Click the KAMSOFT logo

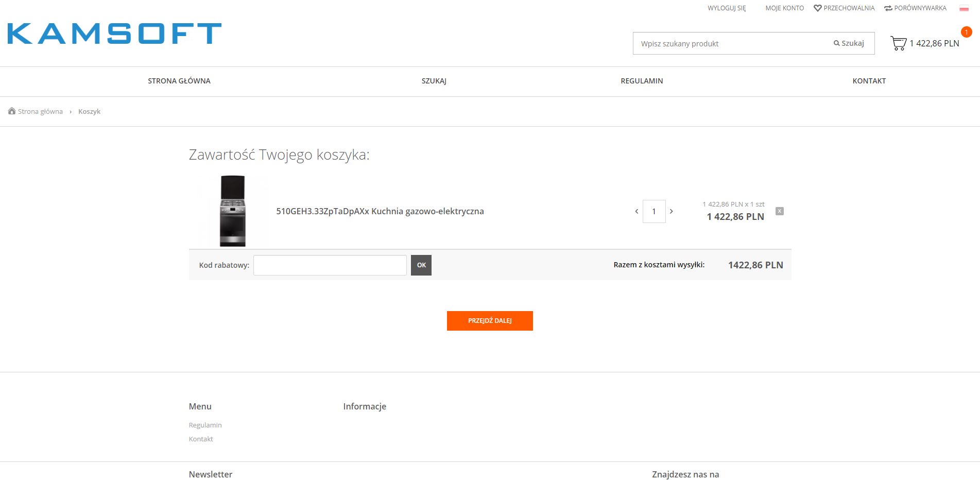tap(114, 33)
